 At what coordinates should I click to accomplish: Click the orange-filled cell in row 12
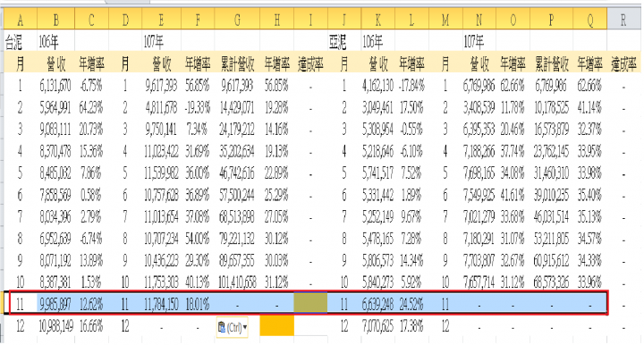276,325
